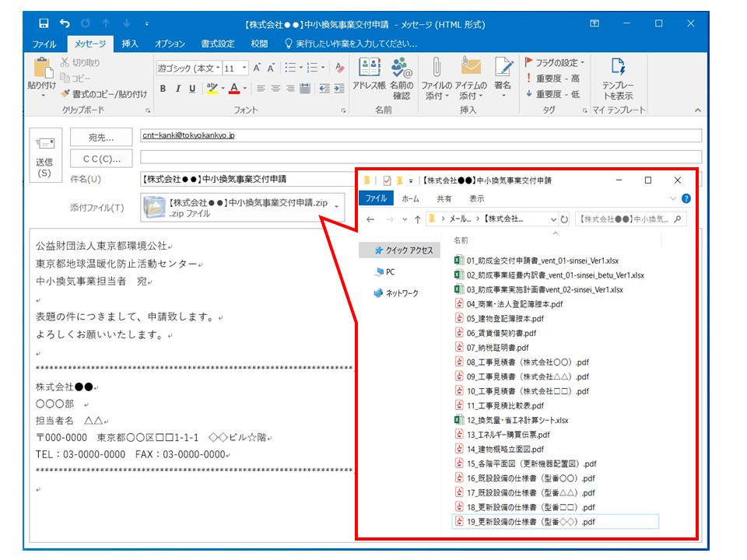The width and height of the screenshot is (747, 560).
Task: Align text to the right
Action: pos(290,89)
